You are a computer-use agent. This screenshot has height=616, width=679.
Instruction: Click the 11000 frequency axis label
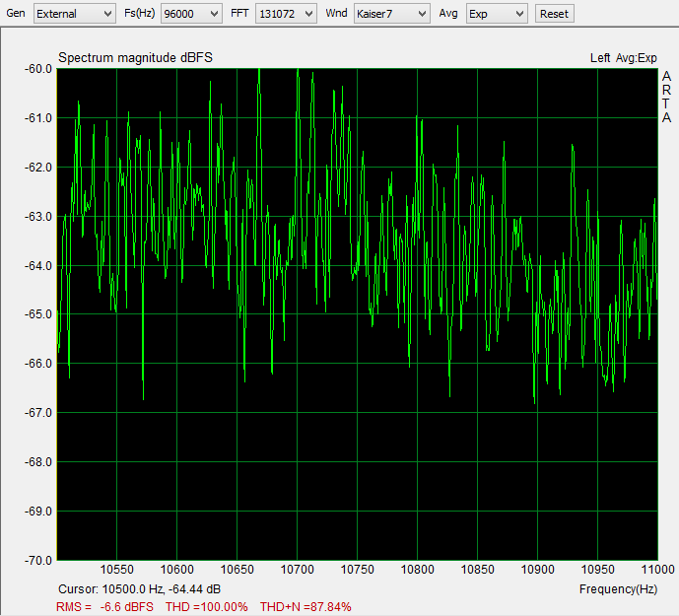coord(657,570)
